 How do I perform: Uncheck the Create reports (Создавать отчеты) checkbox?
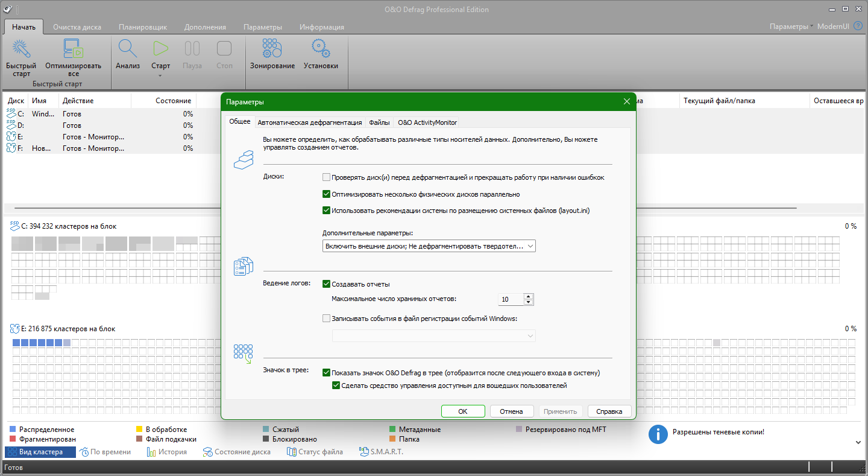327,284
